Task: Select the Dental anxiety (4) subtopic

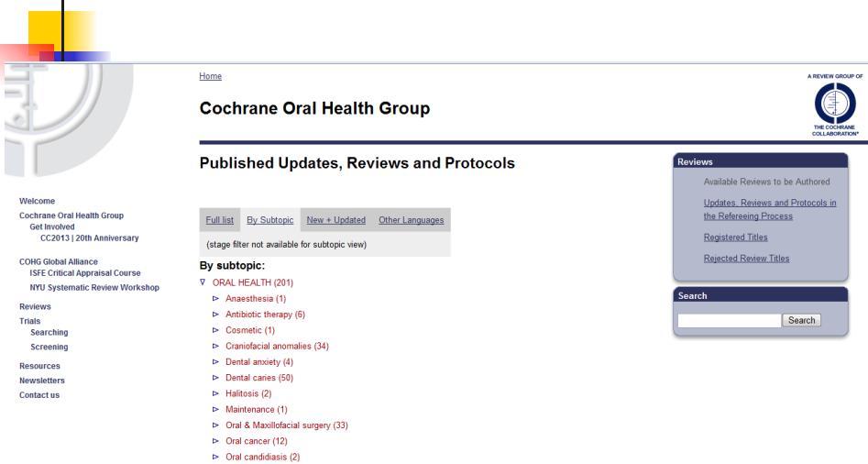Action: [259, 362]
